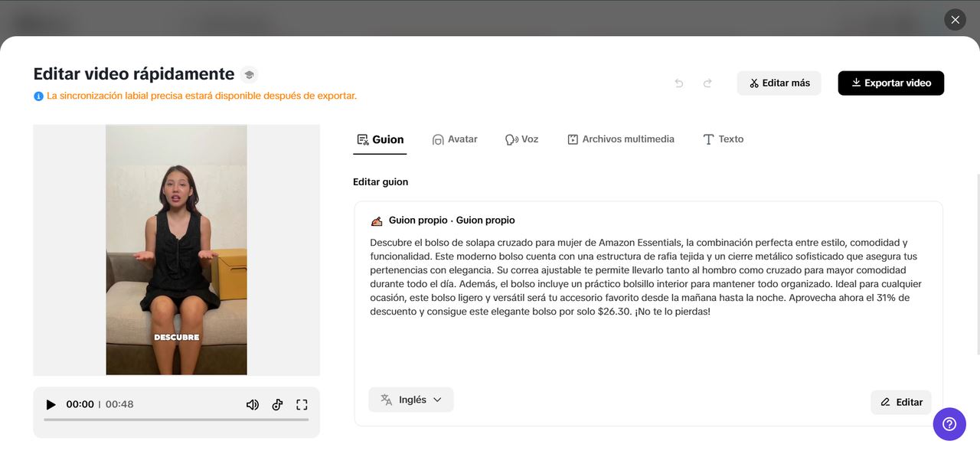Viewport: 980px width, 454px height.
Task: Expand the Inglés language dropdown
Action: 411,400
